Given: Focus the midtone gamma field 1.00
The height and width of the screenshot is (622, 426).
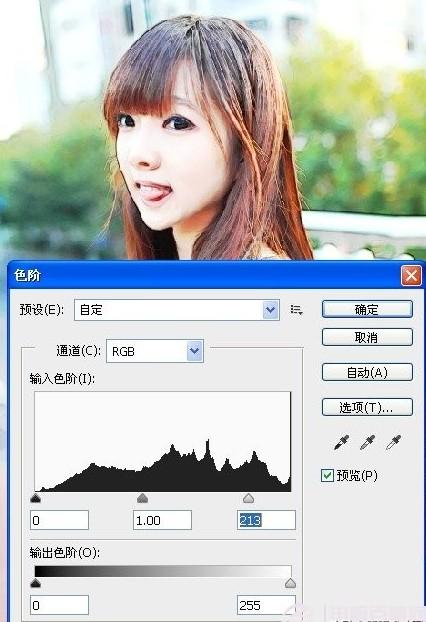Looking at the screenshot, I should (x=162, y=520).
